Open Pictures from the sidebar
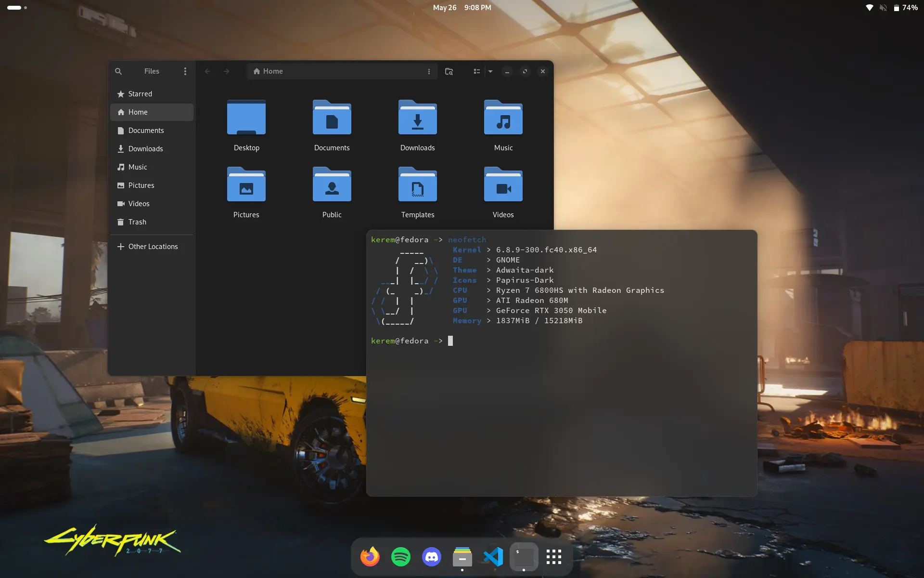924x578 pixels. pyautogui.click(x=152, y=185)
